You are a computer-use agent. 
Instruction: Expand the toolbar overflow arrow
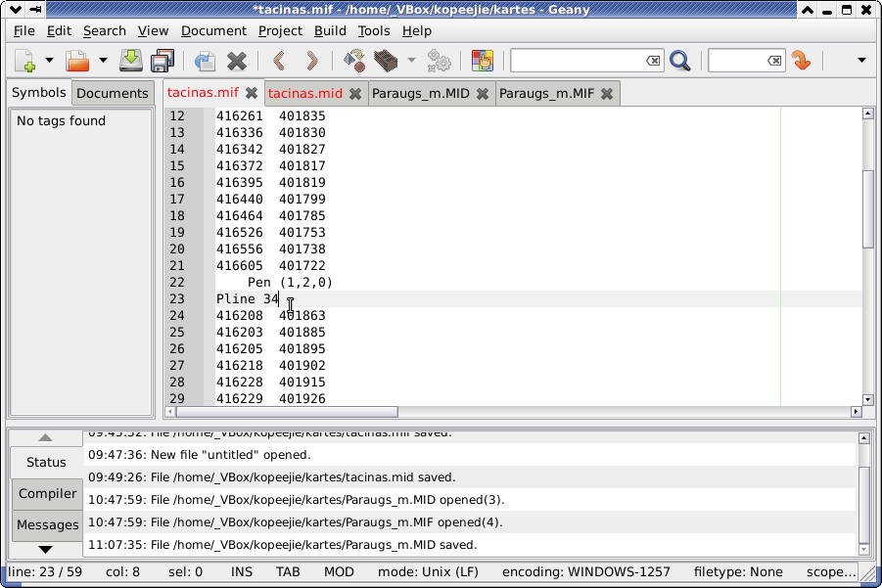[861, 60]
